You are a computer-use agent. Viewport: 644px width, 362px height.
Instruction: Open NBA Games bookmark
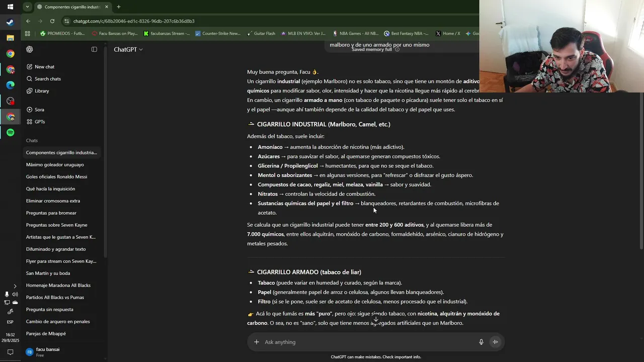pos(355,34)
